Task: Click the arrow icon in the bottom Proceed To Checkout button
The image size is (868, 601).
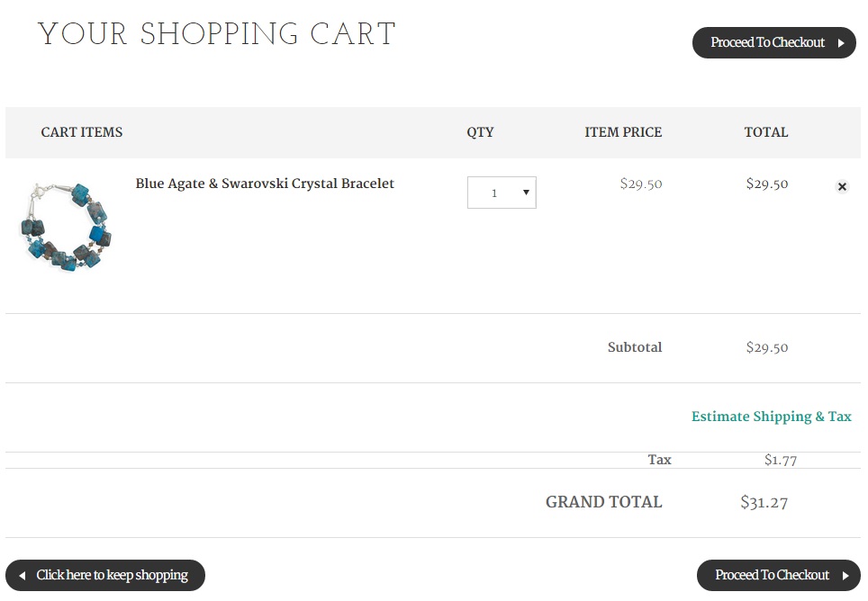Action: (845, 576)
